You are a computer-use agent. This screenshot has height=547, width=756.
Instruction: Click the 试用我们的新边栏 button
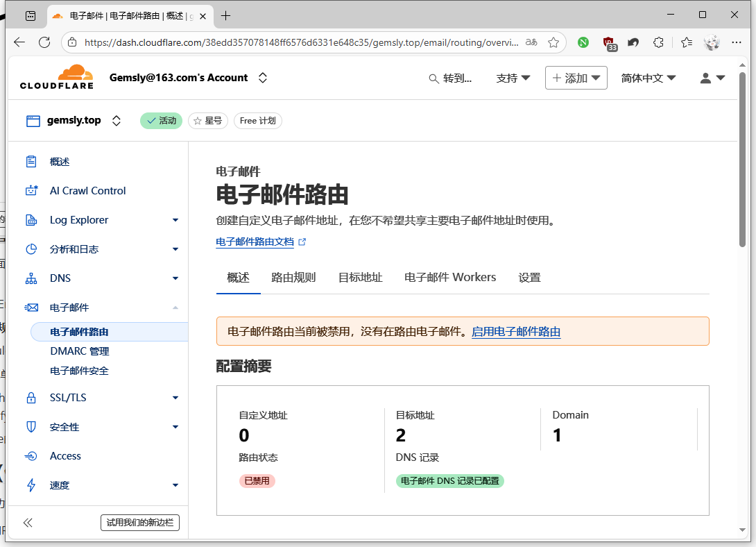(x=139, y=523)
